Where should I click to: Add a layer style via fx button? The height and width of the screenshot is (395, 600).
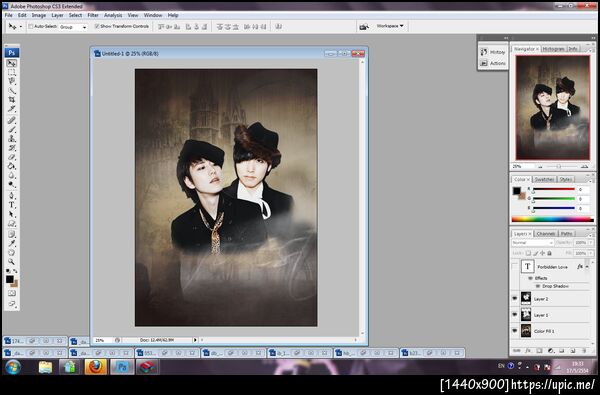click(x=528, y=351)
